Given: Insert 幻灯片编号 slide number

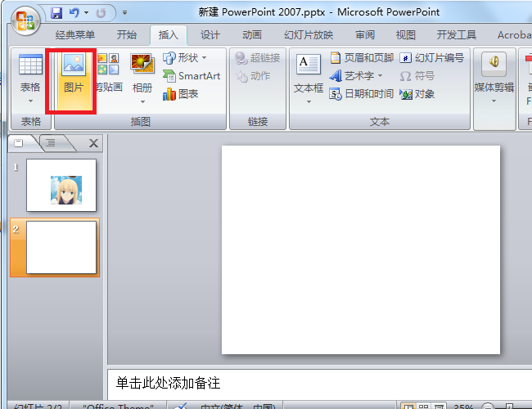Looking at the screenshot, I should tap(432, 57).
